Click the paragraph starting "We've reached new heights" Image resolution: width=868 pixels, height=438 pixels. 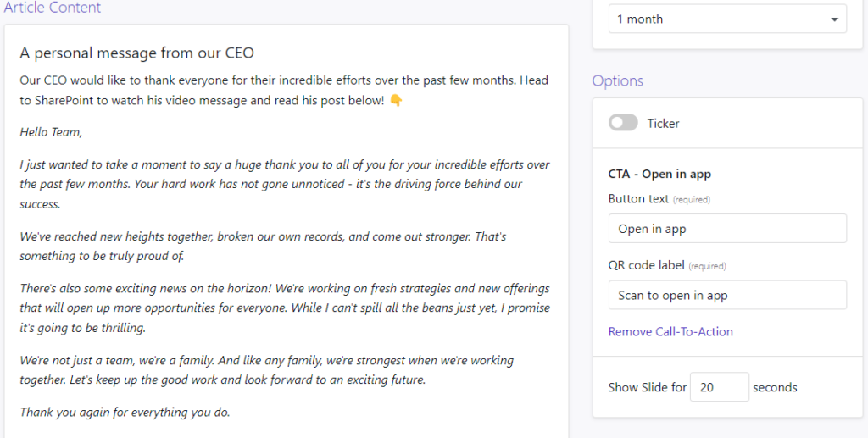point(263,246)
